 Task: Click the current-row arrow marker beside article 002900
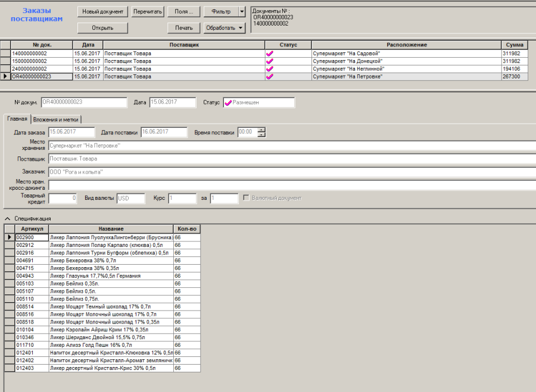tap(10, 237)
